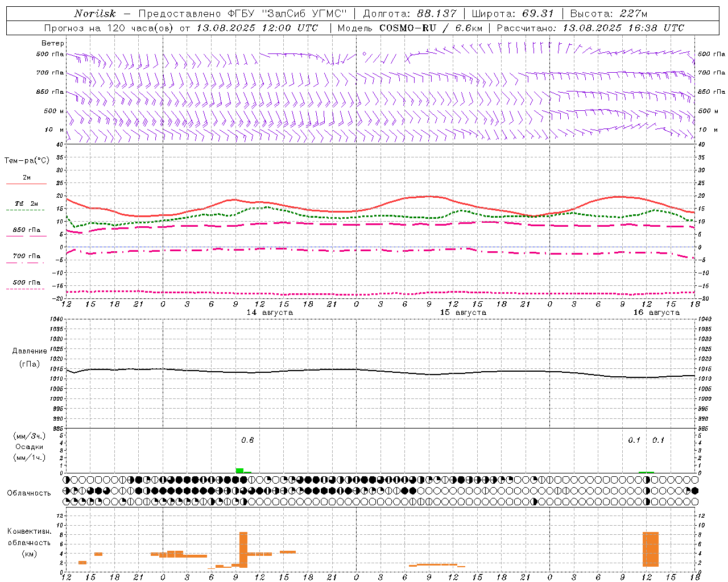Click the '(км)' unit in convective cloud panel

[x=30, y=554]
